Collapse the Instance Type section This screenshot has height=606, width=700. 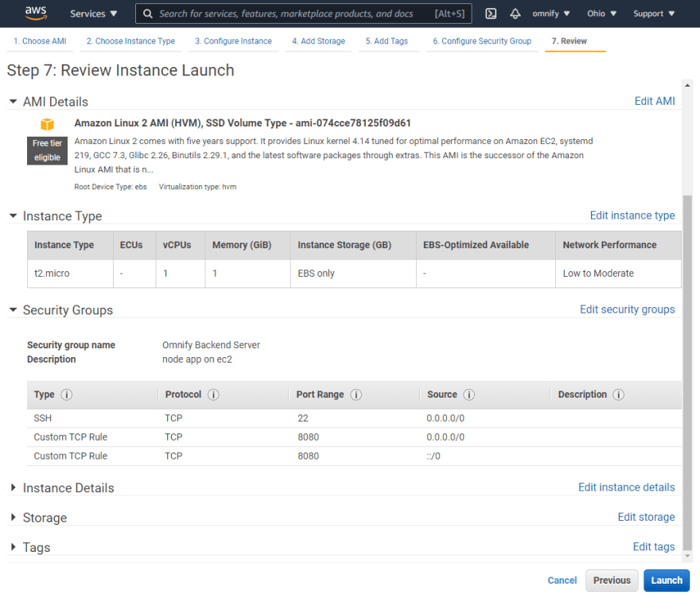13,216
